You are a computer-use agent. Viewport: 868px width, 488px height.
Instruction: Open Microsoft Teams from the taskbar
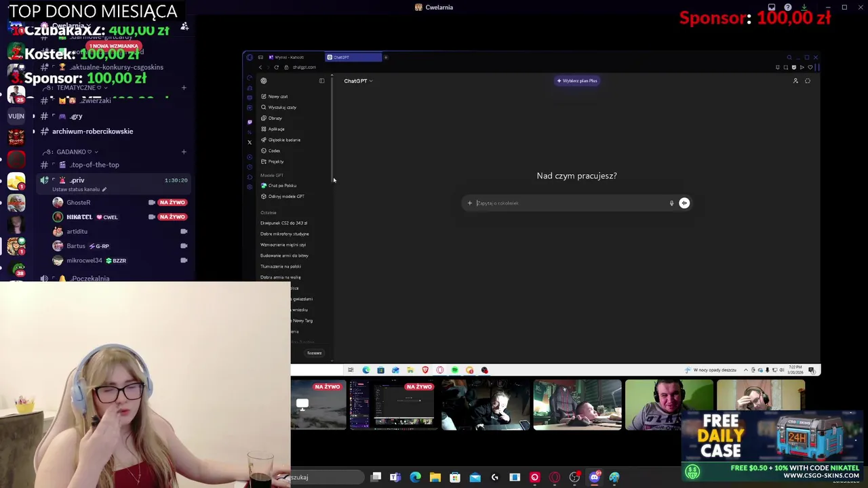tap(395, 477)
